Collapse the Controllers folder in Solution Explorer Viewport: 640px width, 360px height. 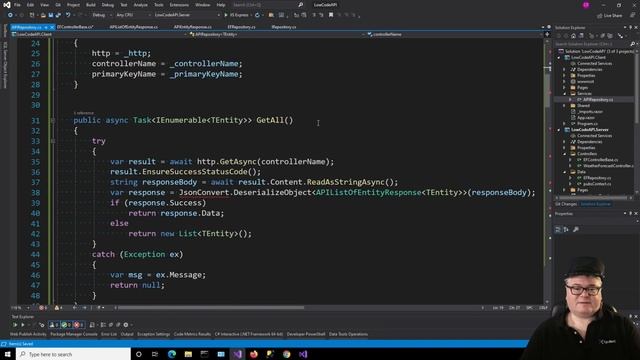[565, 154]
